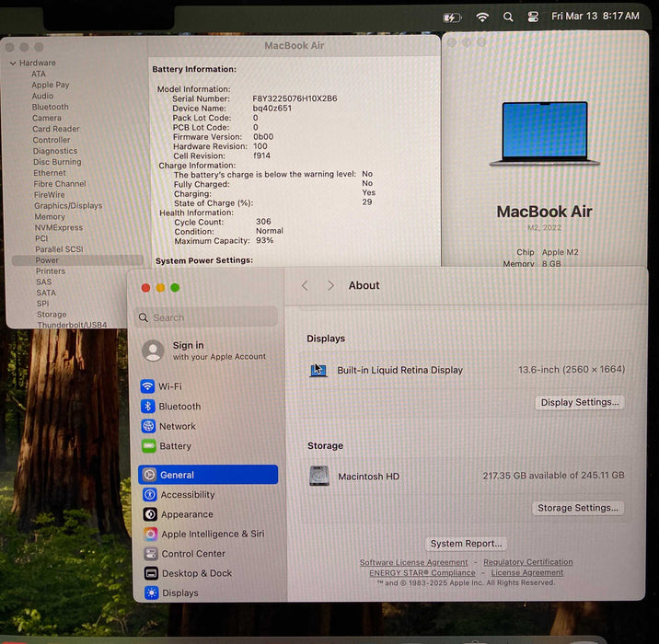This screenshot has width=659, height=644.
Task: Select Controller in hardware list
Action: click(x=52, y=140)
